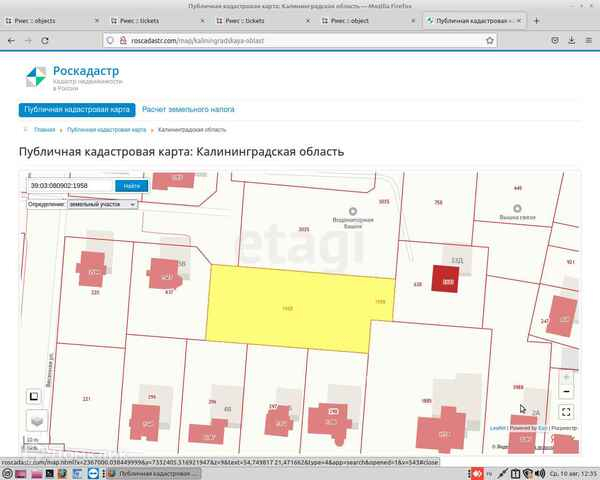
Task: Click the Главная breadcrumb link
Action: [x=45, y=130]
